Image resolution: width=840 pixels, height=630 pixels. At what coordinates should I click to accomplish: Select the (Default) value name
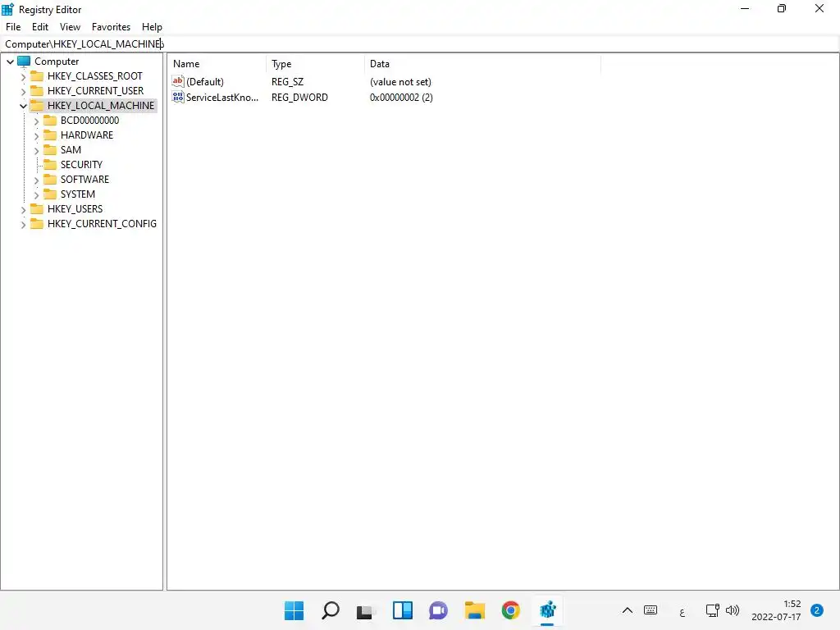click(x=205, y=82)
